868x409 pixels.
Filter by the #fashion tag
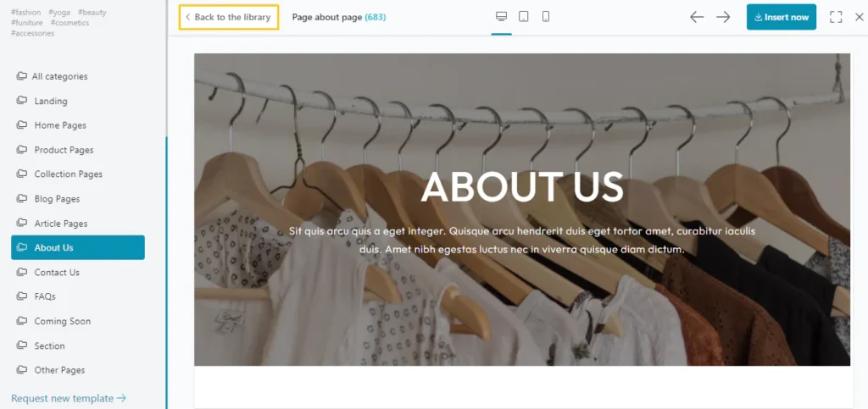point(25,12)
